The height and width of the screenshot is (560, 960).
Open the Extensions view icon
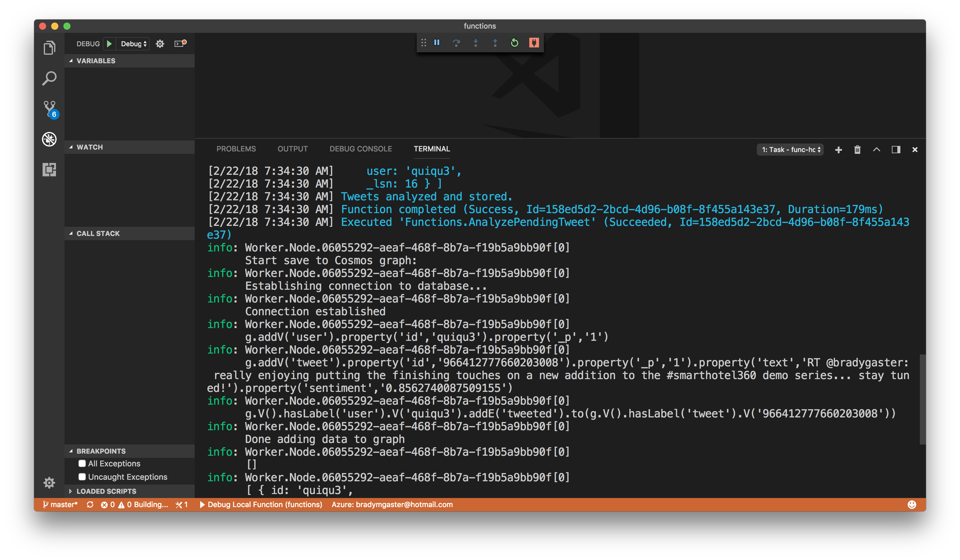tap(49, 169)
